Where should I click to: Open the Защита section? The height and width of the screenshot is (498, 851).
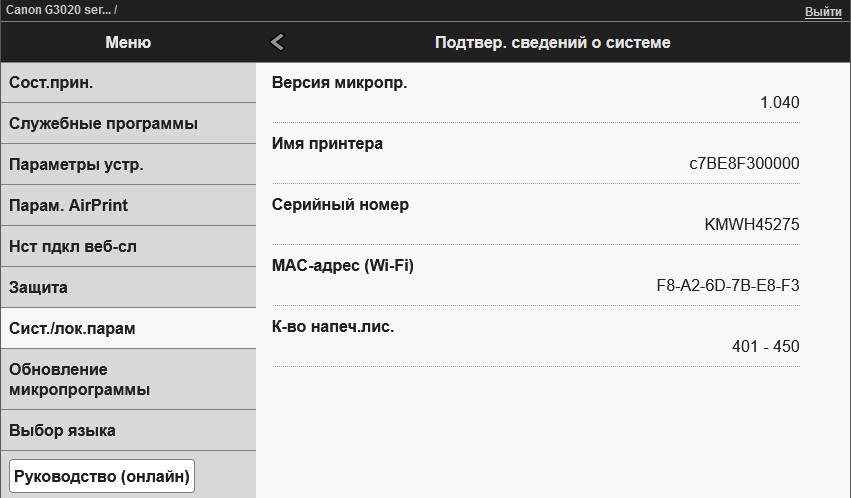(127, 288)
